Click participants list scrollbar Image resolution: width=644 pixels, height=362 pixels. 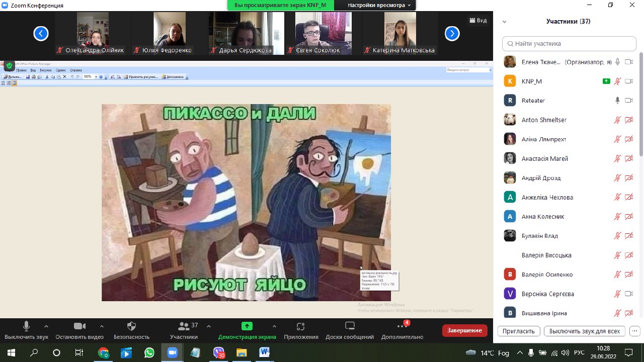click(x=641, y=104)
